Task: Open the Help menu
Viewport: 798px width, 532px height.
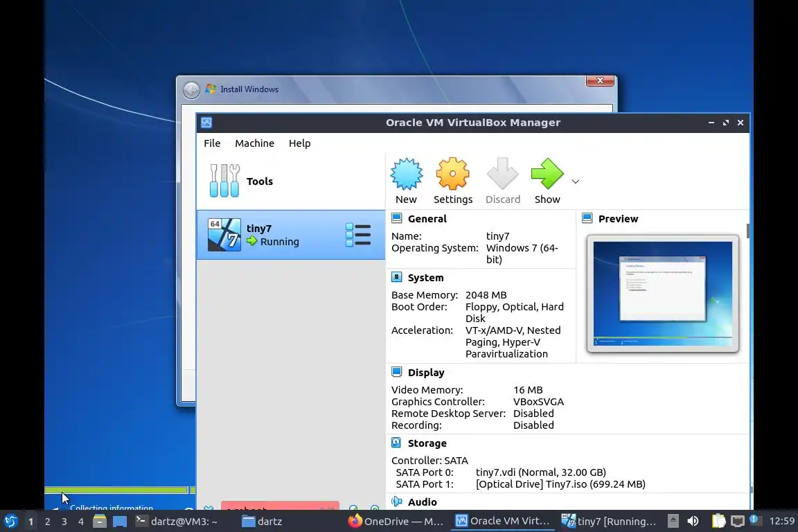Action: 300,143
